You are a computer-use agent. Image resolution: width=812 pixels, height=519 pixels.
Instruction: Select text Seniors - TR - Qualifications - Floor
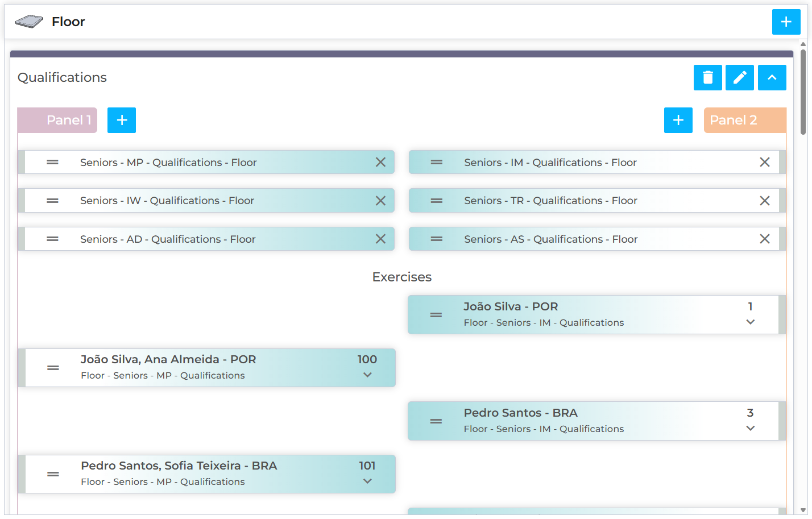(x=550, y=201)
